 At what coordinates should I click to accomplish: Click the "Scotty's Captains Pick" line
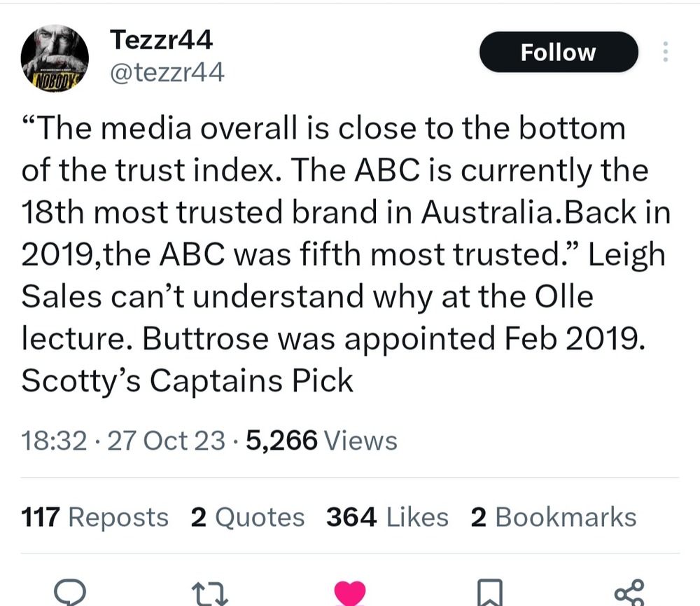tap(188, 380)
